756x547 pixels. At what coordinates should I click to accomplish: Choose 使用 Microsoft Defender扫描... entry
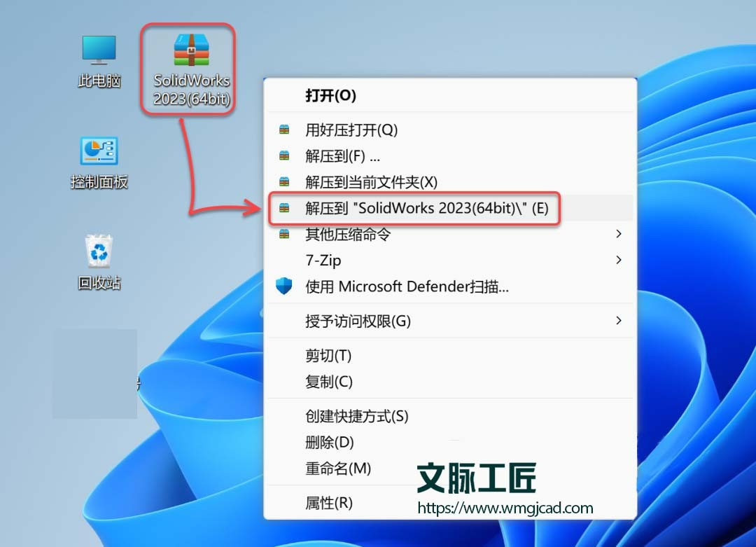click(450, 286)
